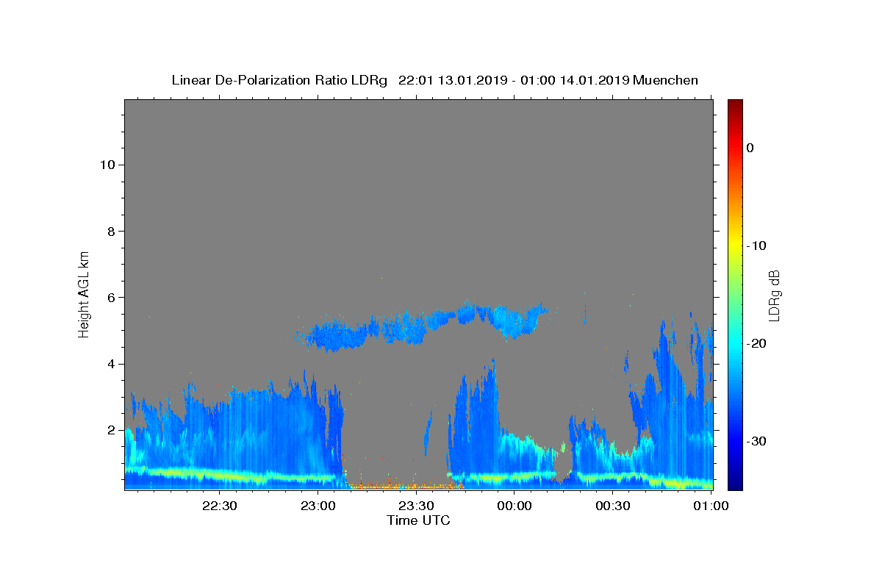Click the 'Time UTC' axis label
Viewport: 882px width, 588px height.
coord(418,520)
